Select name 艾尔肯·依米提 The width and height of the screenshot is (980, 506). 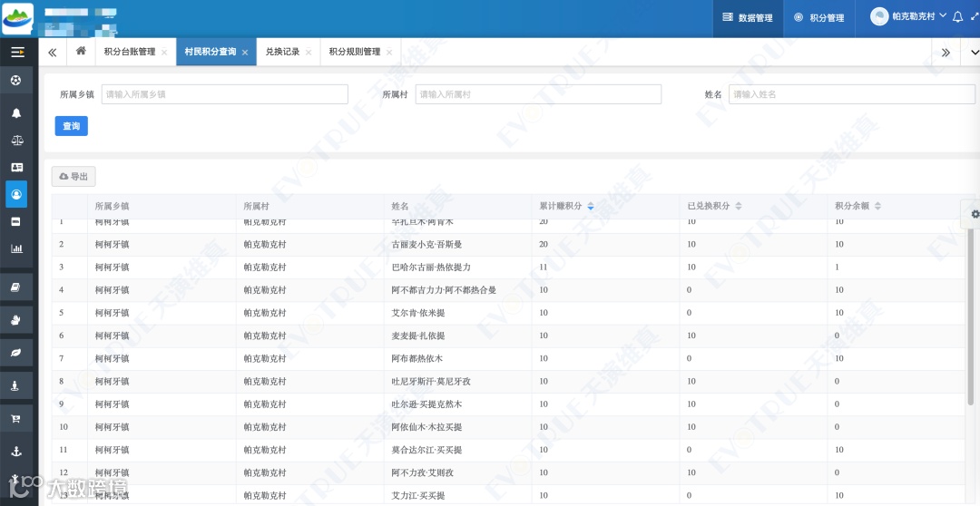(x=418, y=313)
